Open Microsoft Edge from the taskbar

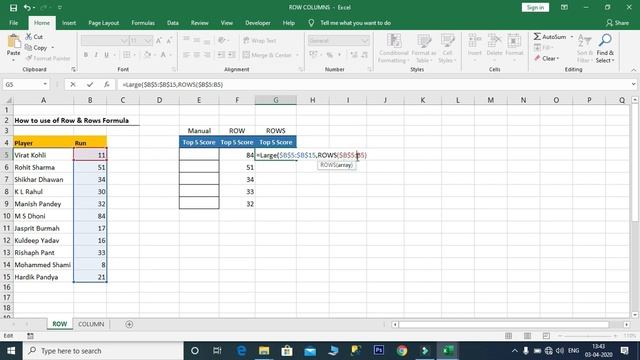tap(241, 351)
